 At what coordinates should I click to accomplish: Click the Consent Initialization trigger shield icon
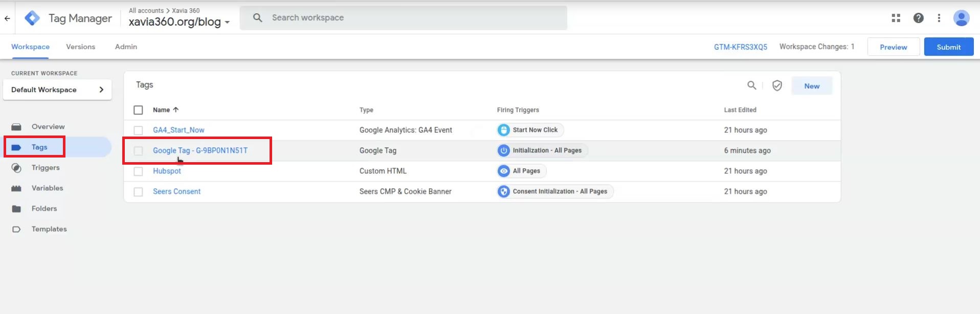[x=504, y=191]
